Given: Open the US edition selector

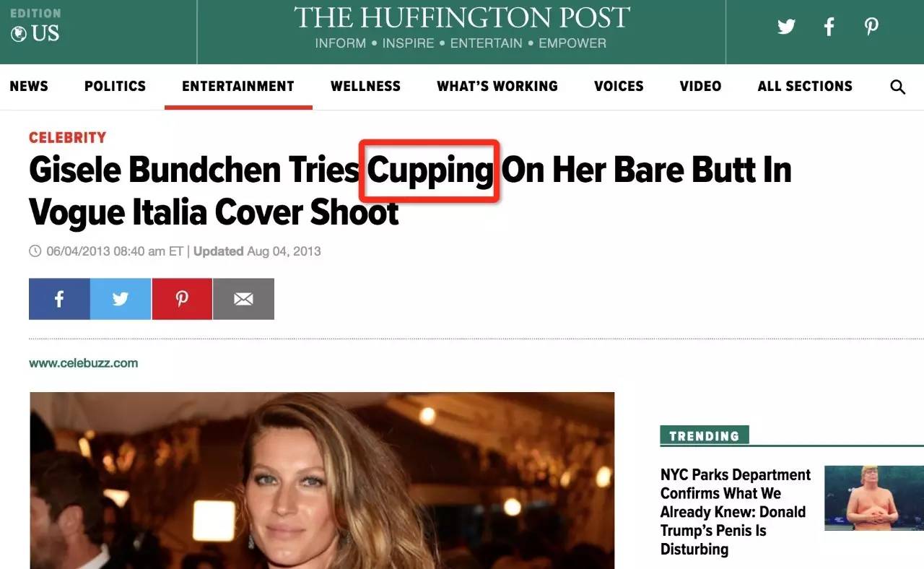Looking at the screenshot, I should [x=45, y=33].
